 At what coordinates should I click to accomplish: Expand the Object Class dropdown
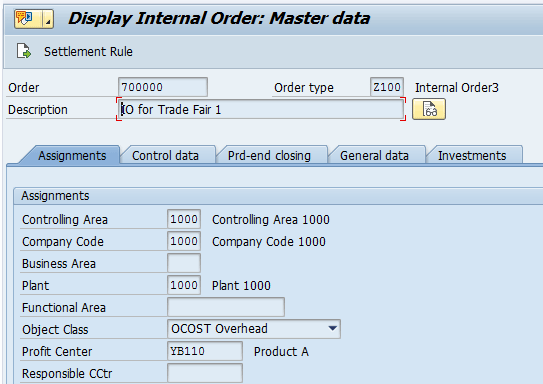[332, 329]
